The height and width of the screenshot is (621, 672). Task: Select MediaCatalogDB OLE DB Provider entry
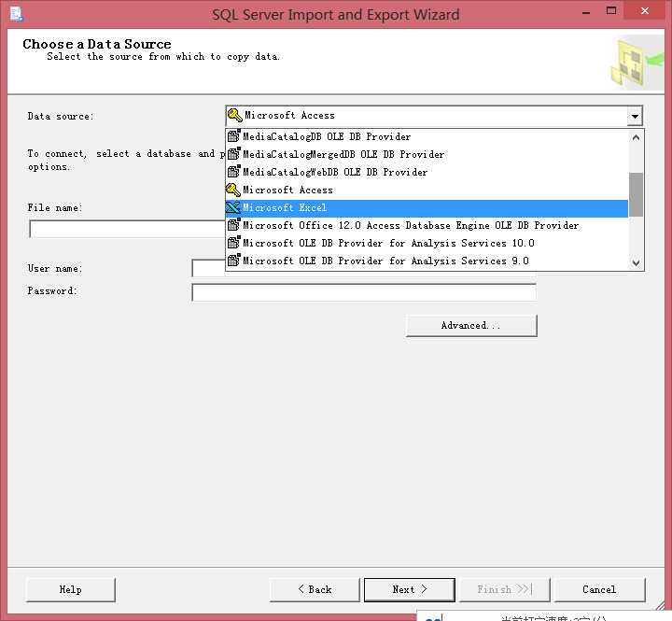click(427, 137)
